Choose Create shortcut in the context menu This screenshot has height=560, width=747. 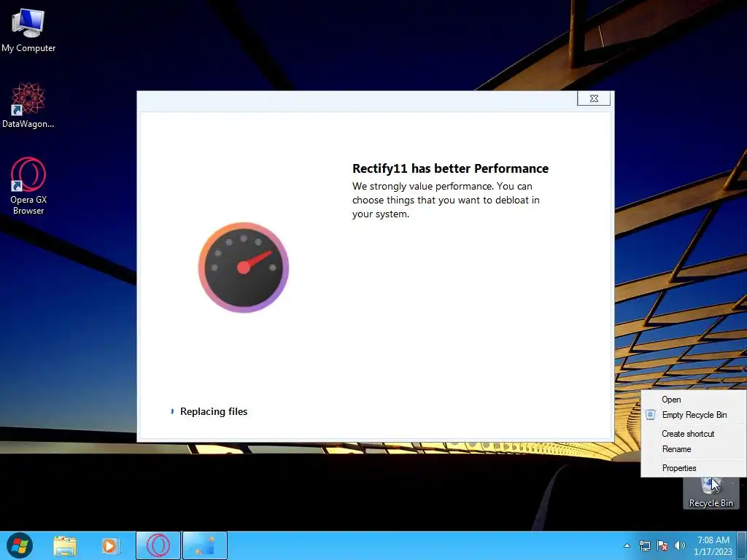[x=694, y=434]
